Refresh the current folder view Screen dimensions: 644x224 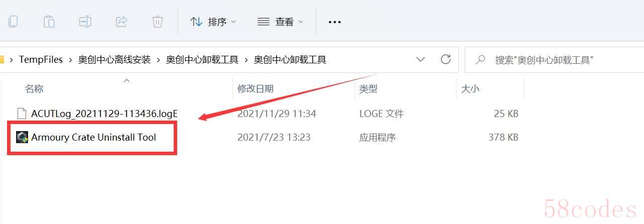tap(445, 60)
